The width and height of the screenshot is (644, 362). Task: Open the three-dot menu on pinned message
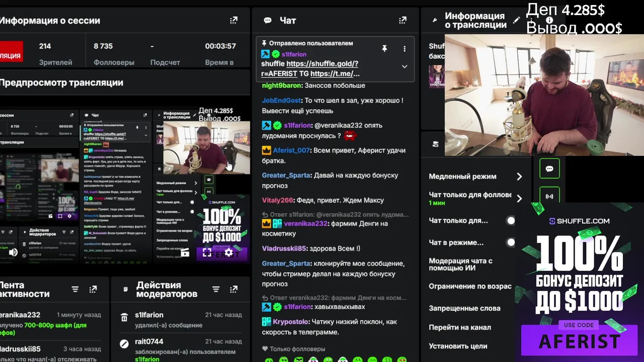pos(404,49)
